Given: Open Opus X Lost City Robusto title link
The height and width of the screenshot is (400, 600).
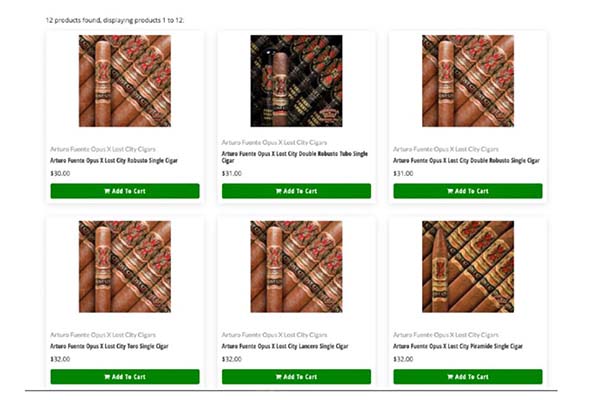Looking at the screenshot, I should tap(114, 161).
